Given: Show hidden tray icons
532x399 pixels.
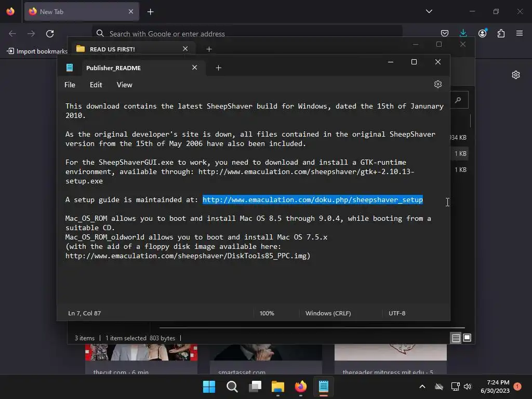Looking at the screenshot, I should [x=422, y=387].
